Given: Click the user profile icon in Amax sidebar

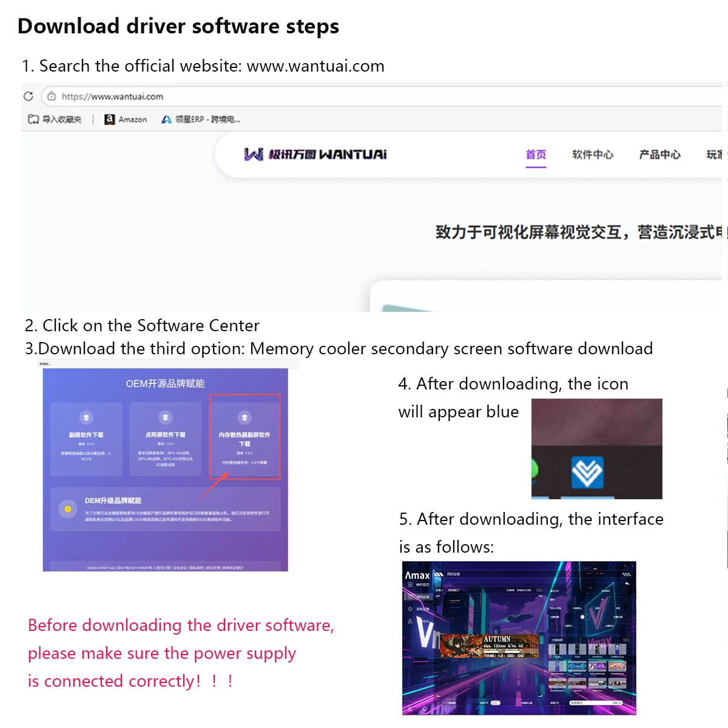Looking at the screenshot, I should pyautogui.click(x=410, y=621).
